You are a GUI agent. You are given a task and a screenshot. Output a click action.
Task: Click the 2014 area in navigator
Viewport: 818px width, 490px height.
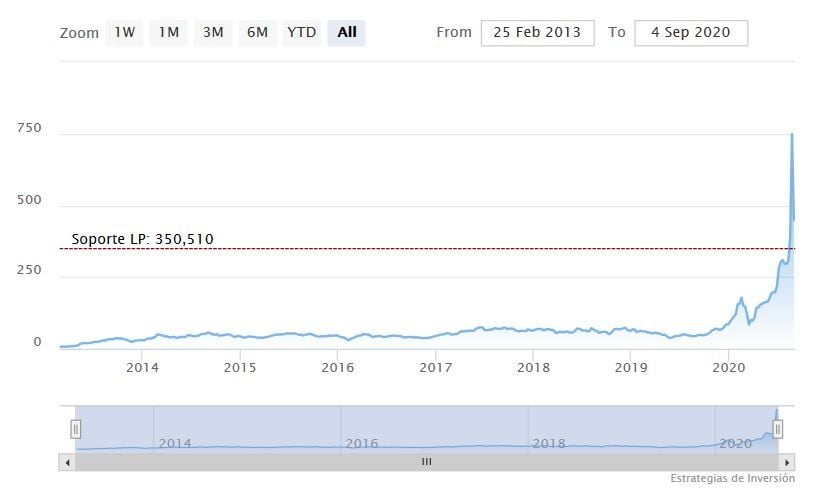point(175,442)
